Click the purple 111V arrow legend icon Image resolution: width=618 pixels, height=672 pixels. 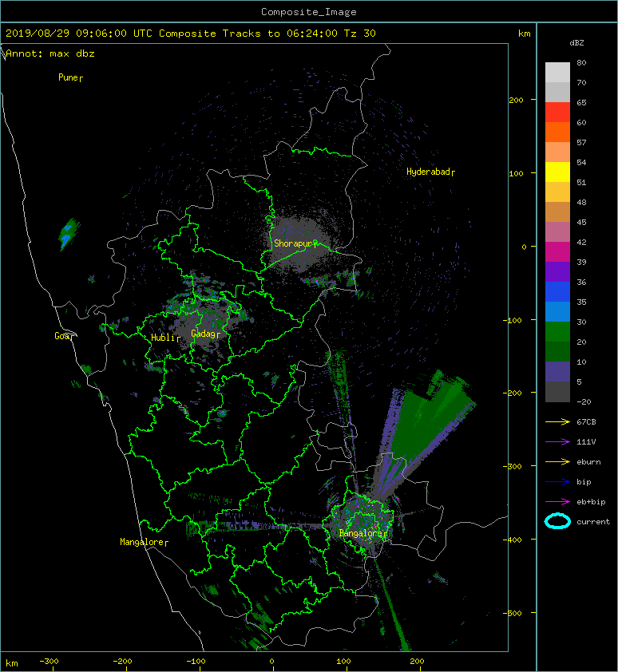tap(557, 441)
